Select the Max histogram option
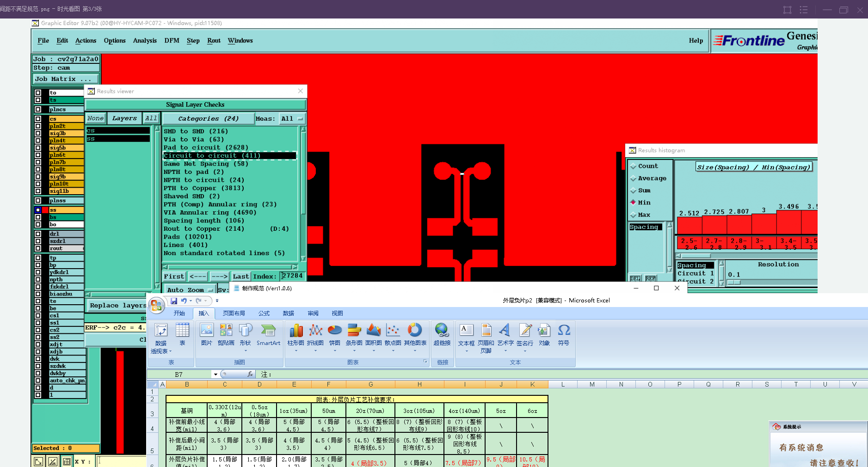868x467 pixels. click(640, 215)
